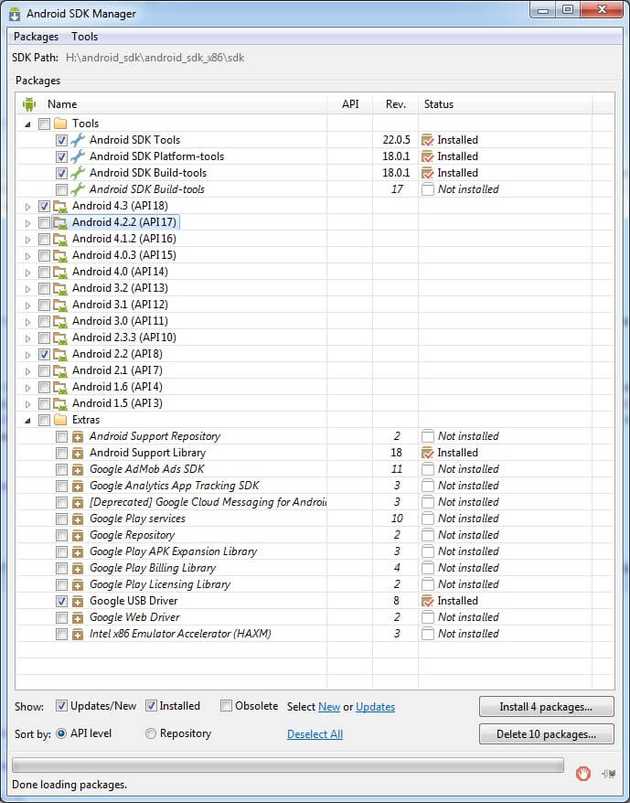The image size is (630, 803).
Task: Open the Packages menu
Action: point(36,37)
